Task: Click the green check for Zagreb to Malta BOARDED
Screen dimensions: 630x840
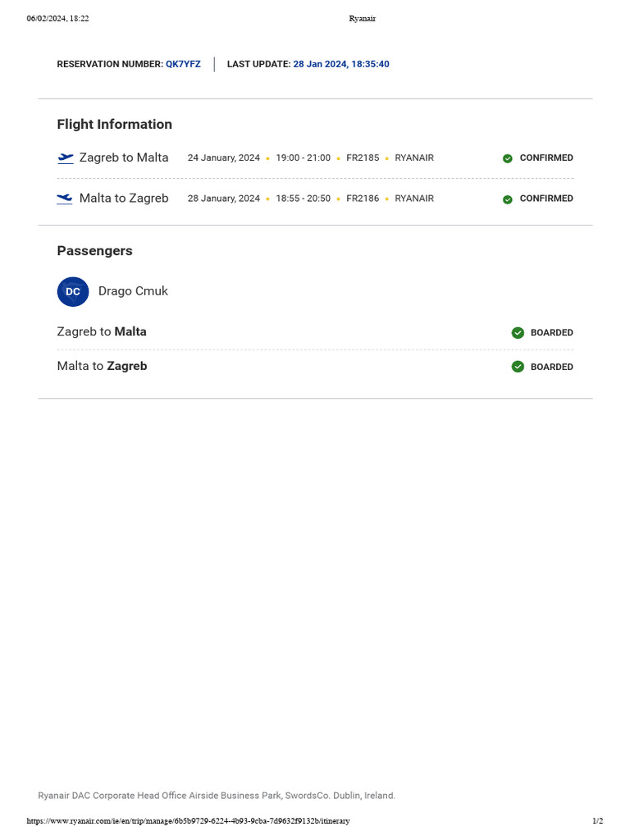Action: click(518, 333)
